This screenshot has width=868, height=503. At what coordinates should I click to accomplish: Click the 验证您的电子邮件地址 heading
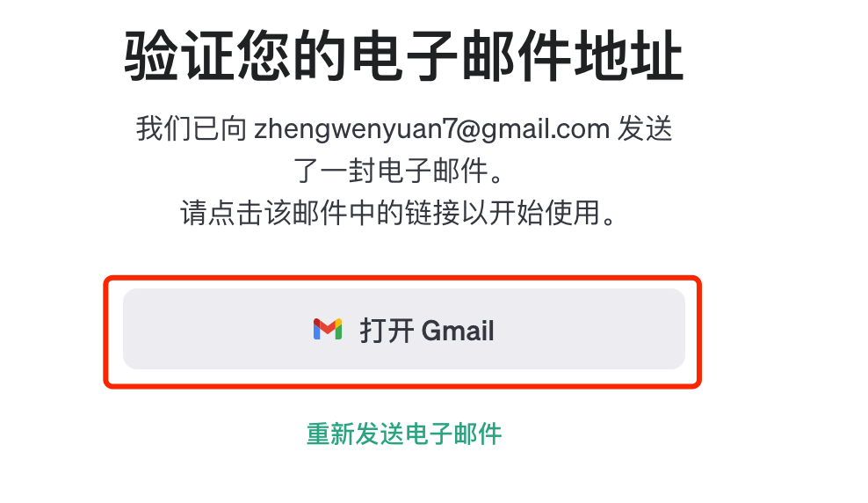403,56
